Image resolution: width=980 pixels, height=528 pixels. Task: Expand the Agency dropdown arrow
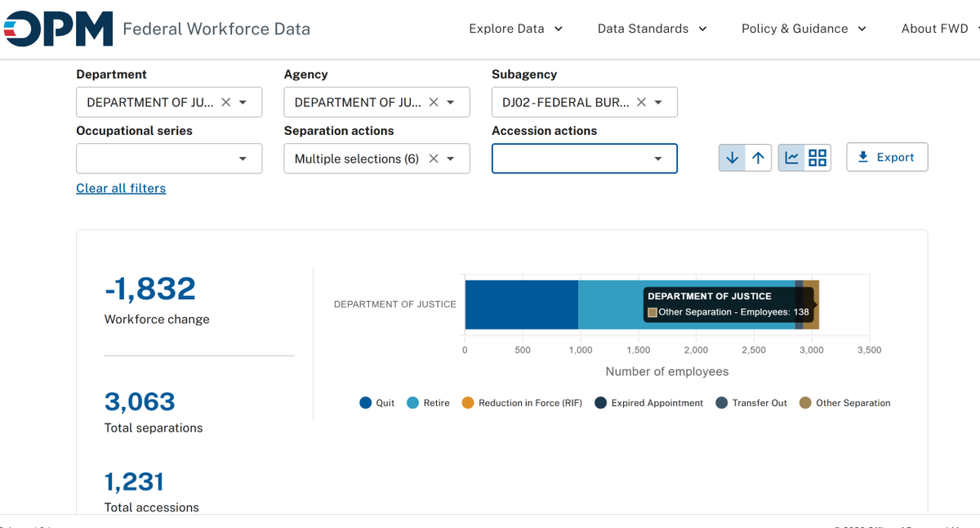coord(451,102)
